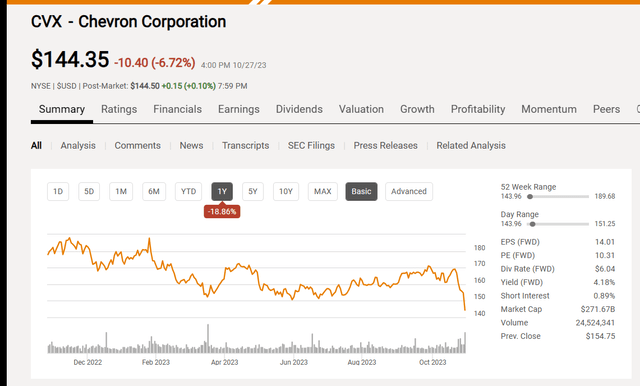
Task: Switch chart to Basic mode
Action: pos(362,191)
